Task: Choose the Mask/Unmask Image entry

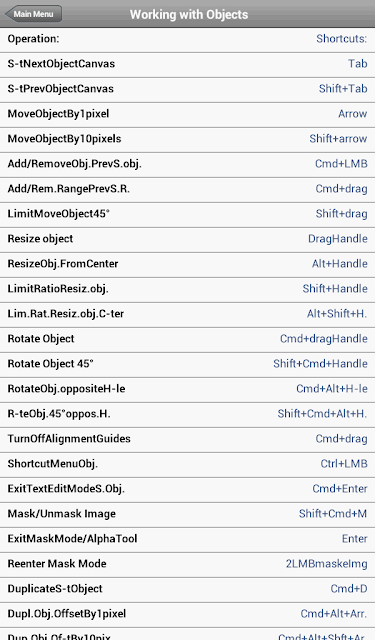Action: 187,514
